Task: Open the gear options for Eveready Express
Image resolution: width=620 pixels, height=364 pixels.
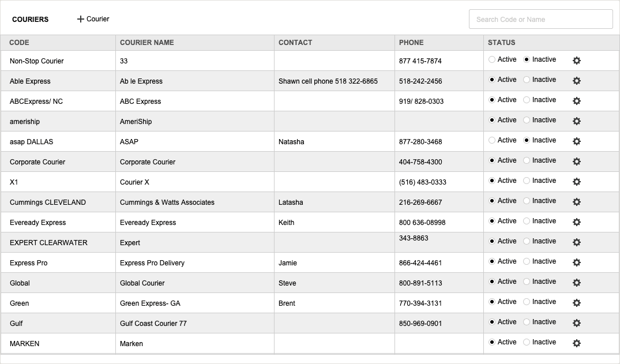Action: [576, 222]
